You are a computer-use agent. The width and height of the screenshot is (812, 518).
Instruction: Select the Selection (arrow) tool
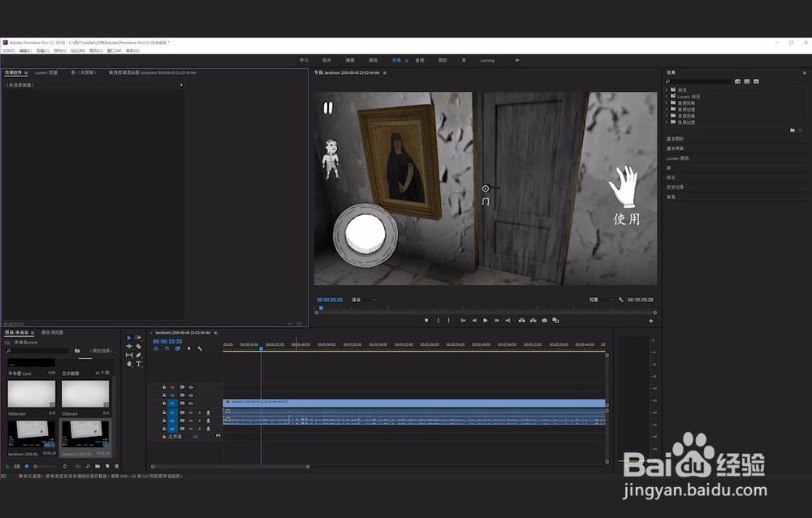[x=129, y=338]
